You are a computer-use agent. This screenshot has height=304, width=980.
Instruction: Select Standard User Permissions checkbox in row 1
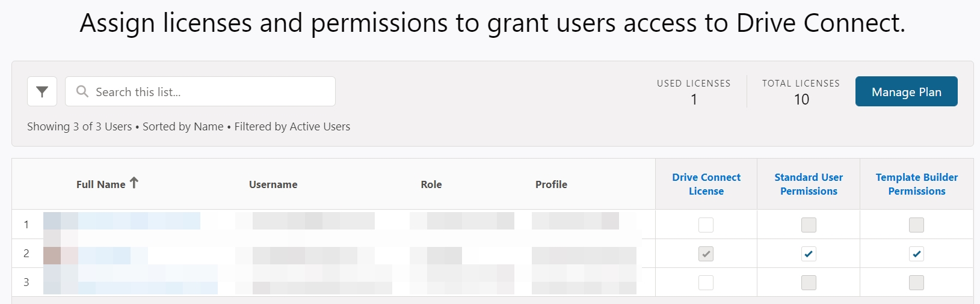[809, 225]
